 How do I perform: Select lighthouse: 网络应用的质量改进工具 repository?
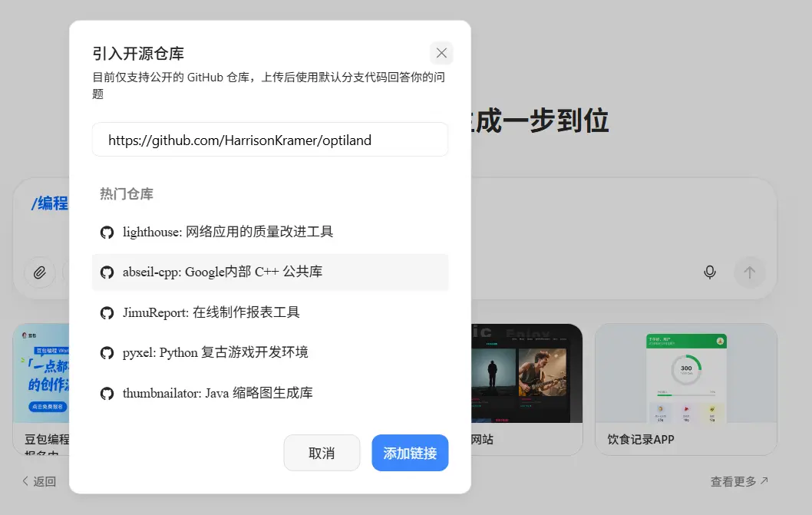tap(228, 232)
